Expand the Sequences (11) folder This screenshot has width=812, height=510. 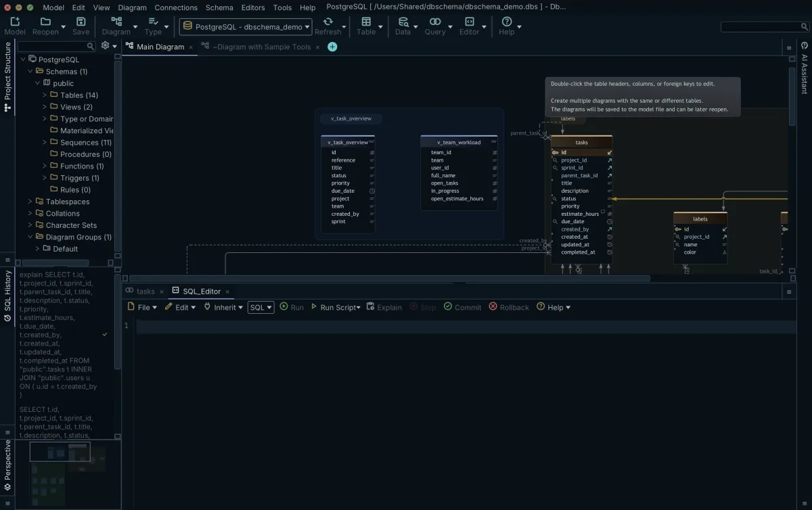[45, 143]
